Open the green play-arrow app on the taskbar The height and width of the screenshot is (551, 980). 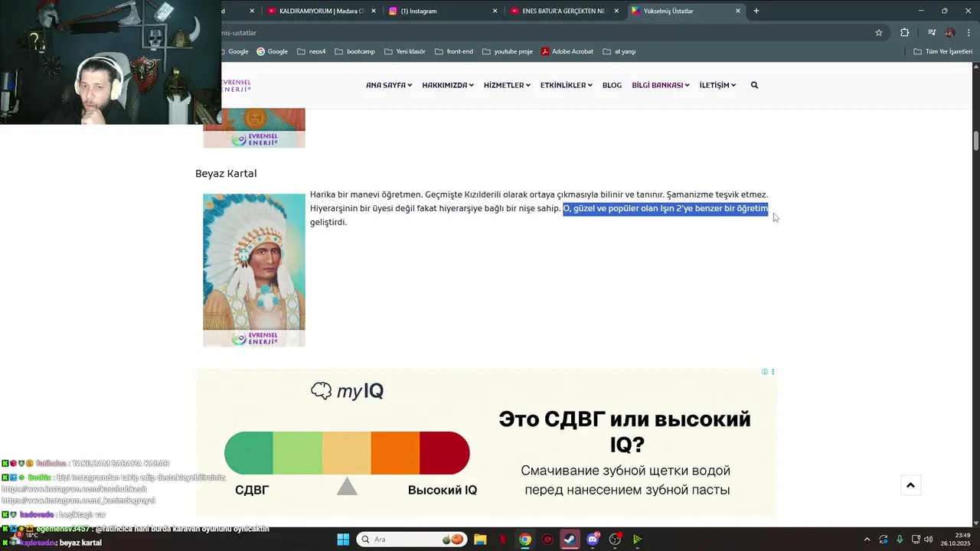(x=637, y=540)
